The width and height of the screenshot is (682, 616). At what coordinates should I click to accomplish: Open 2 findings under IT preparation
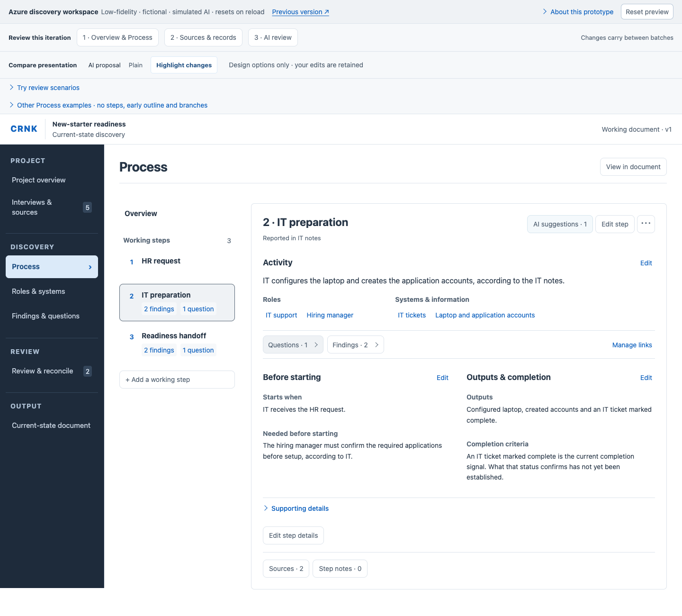coord(159,309)
